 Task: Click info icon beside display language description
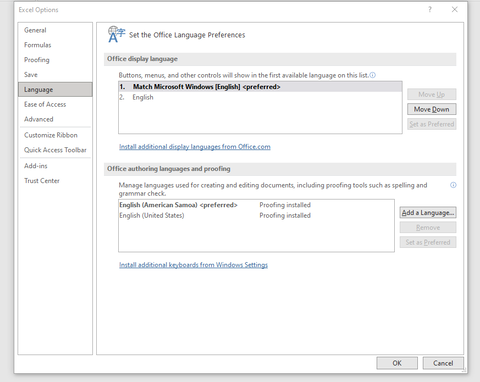(x=373, y=75)
